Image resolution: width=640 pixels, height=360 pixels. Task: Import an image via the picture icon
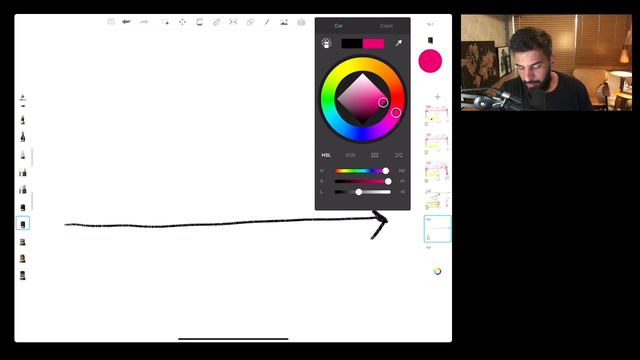coord(284,22)
